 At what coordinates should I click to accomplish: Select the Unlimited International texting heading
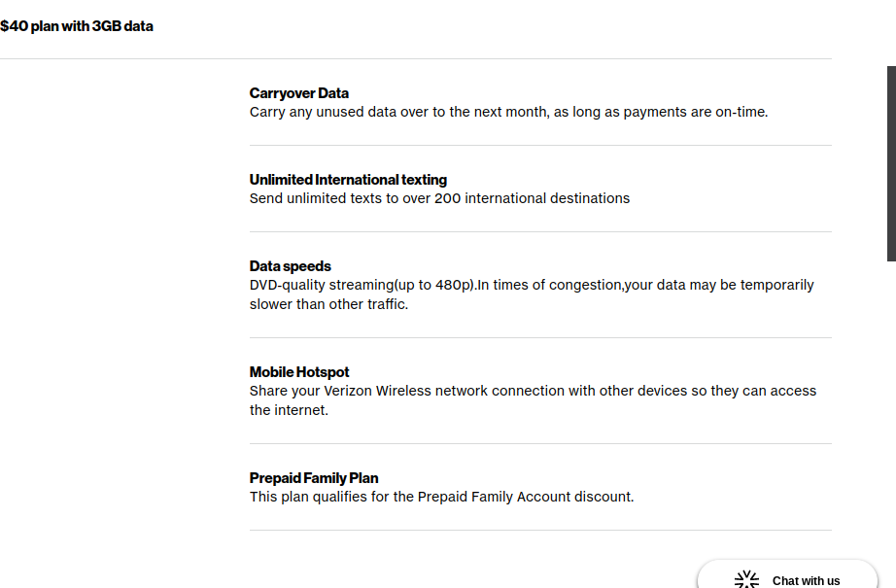pos(348,180)
